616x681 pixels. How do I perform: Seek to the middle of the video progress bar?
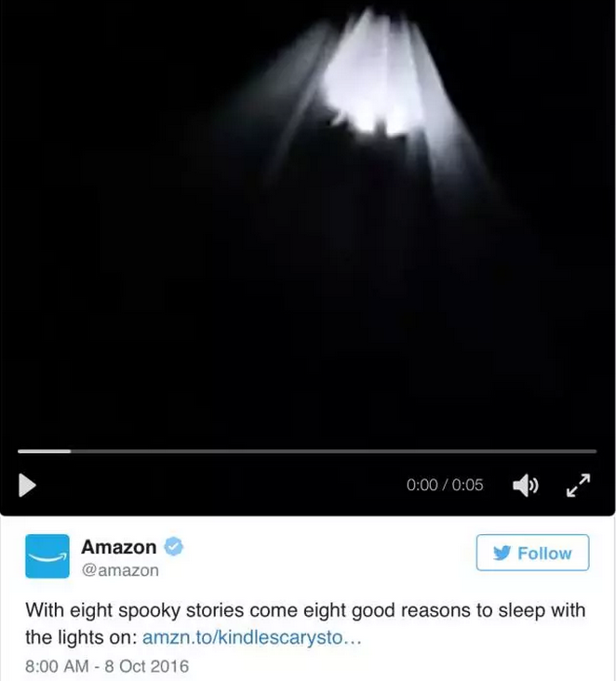307,451
